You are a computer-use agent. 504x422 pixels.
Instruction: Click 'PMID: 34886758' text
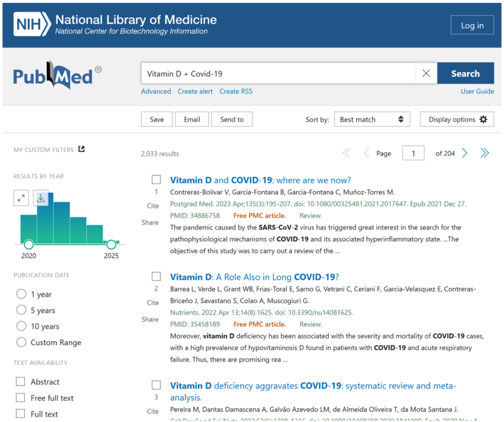point(195,216)
